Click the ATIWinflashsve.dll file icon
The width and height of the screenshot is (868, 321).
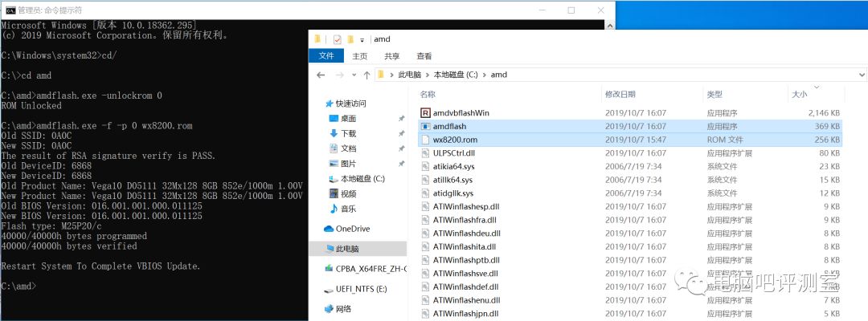425,274
